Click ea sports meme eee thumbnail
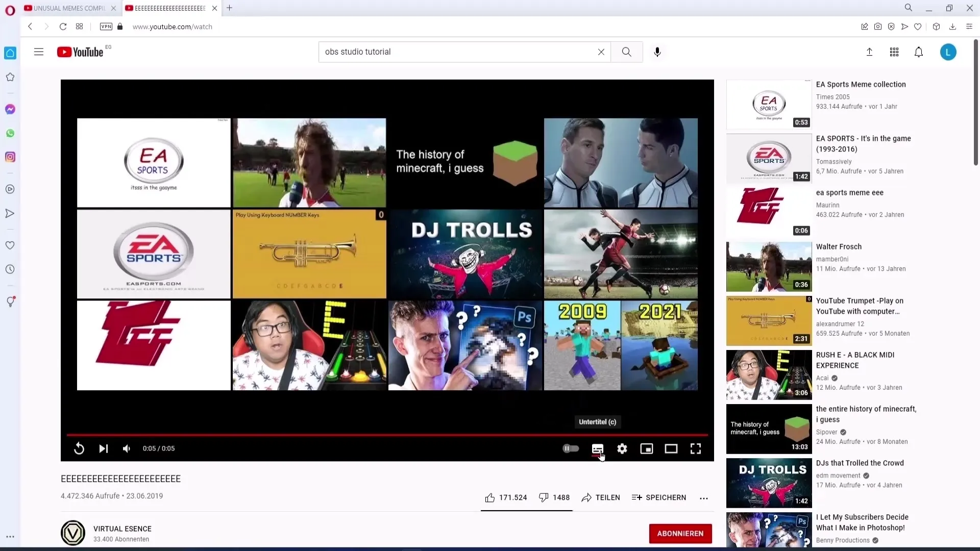The height and width of the screenshot is (551, 980). [769, 212]
